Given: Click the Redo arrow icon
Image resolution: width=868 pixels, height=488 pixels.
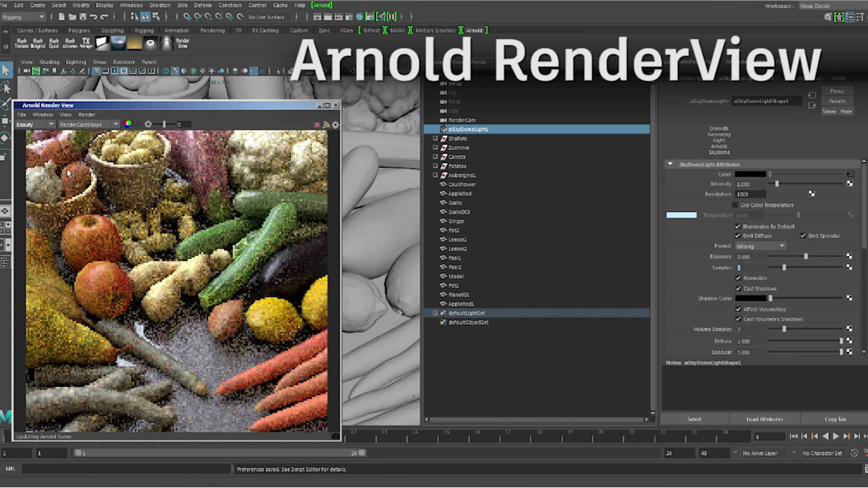Looking at the screenshot, I should coord(104,17).
